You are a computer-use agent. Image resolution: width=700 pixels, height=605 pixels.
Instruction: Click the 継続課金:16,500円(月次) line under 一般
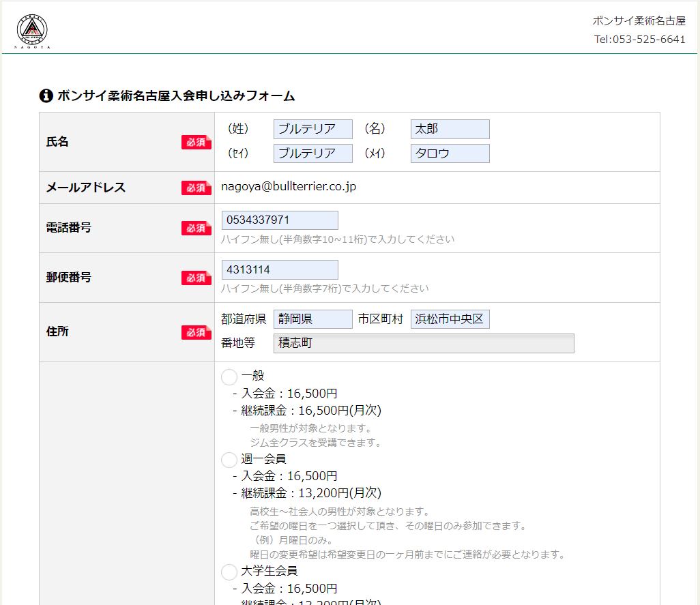[311, 411]
